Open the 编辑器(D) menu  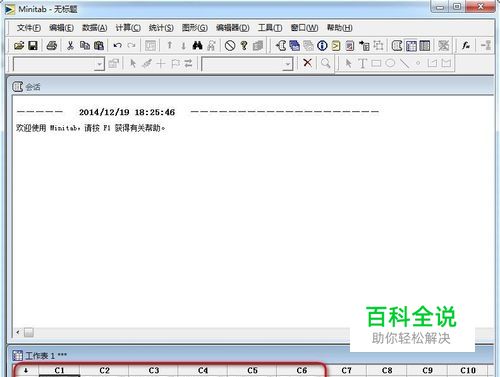232,28
